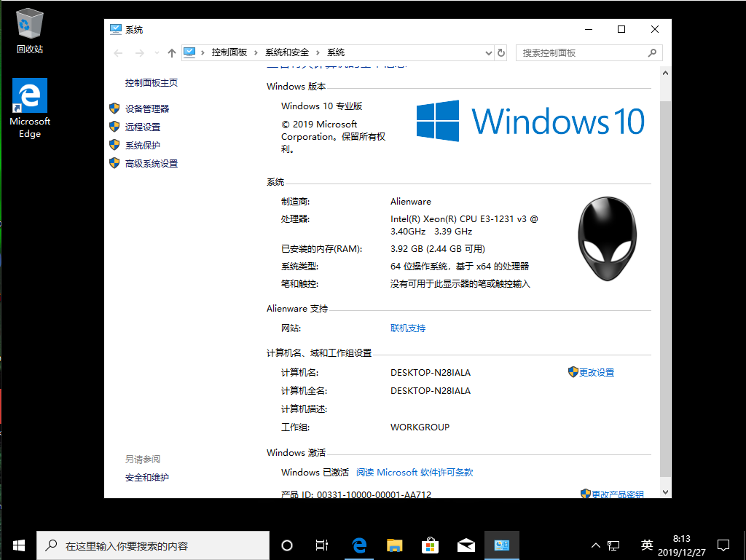
Task: Click Cortana circle icon on taskbar
Action: point(287,545)
